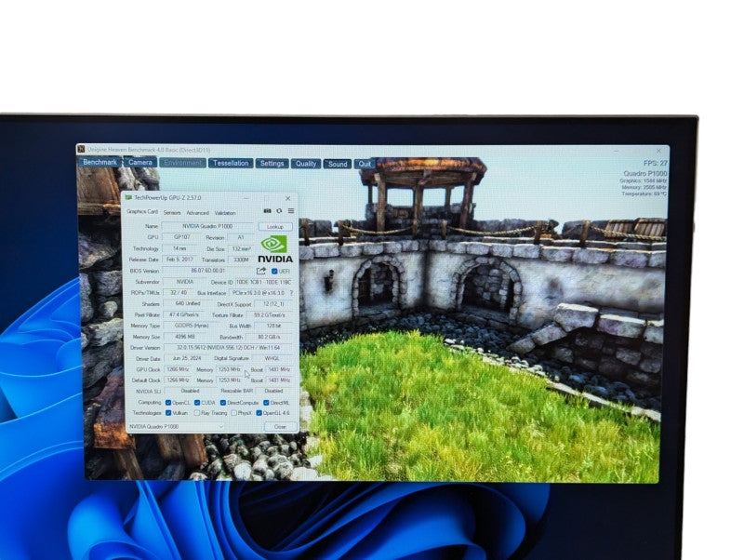Click the GPU name field NVIDIA Quadro P1000

[x=207, y=226]
